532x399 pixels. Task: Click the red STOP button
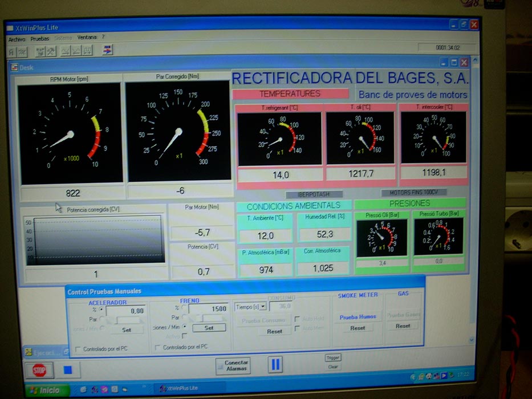click(39, 370)
